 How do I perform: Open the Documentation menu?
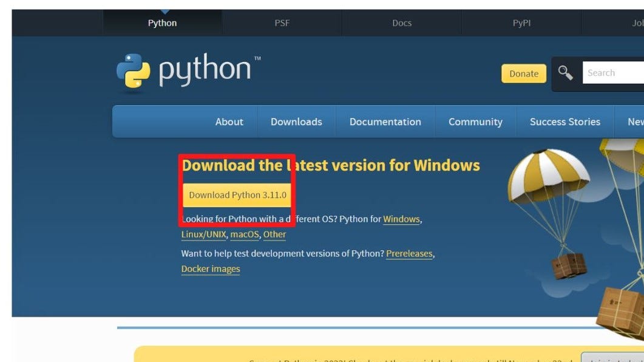[x=385, y=121]
